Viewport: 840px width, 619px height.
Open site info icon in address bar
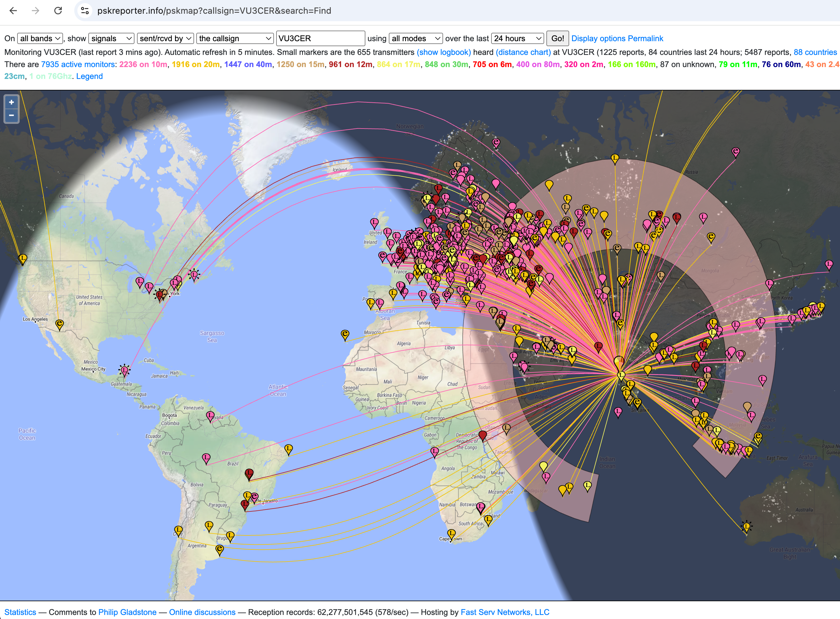coord(85,11)
